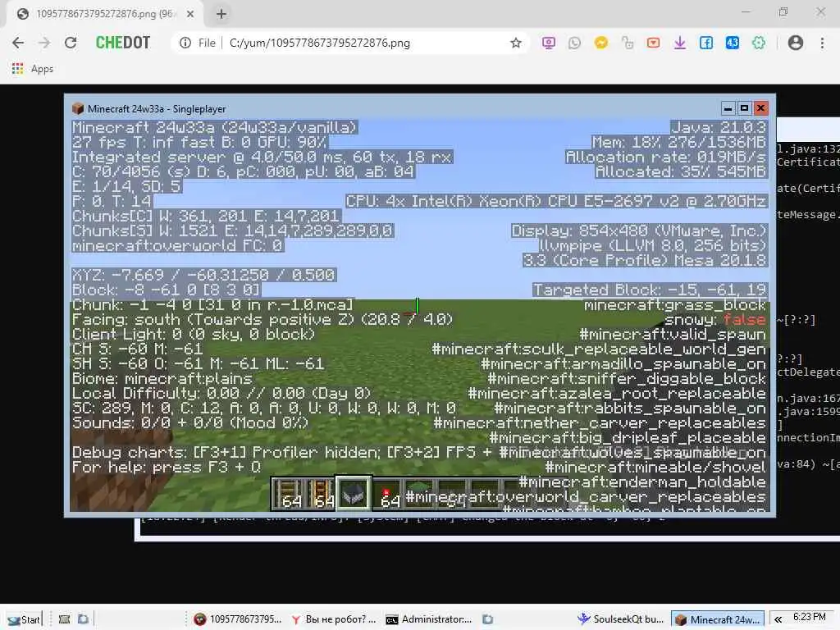The width and height of the screenshot is (840, 630).
Task: Go back using browser back arrow
Action: 18,43
